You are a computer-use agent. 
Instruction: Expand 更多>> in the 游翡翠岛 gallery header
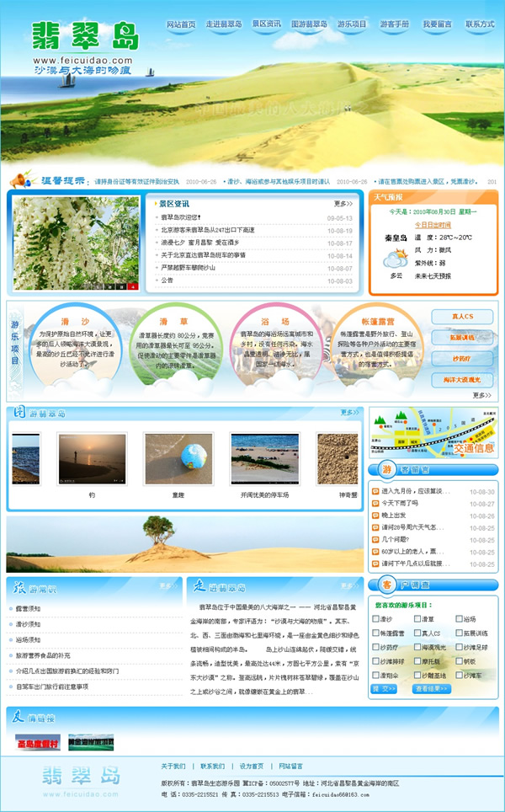[349, 413]
